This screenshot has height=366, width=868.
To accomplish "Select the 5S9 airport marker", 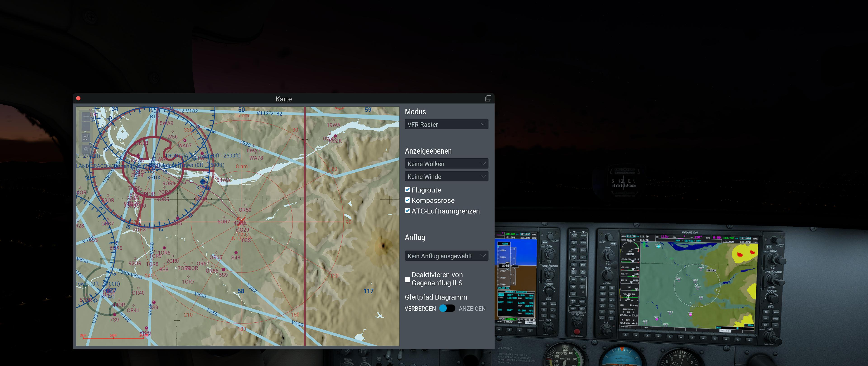I will point(223,270).
